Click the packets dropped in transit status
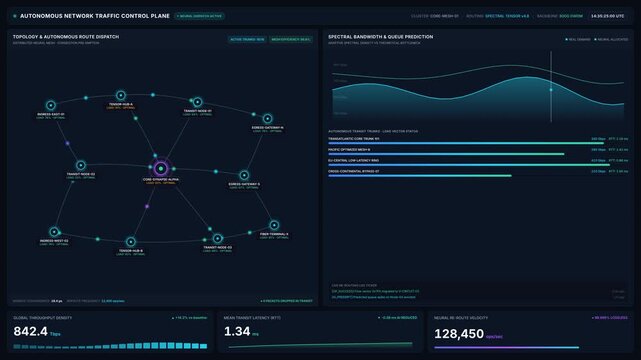 pyautogui.click(x=287, y=301)
